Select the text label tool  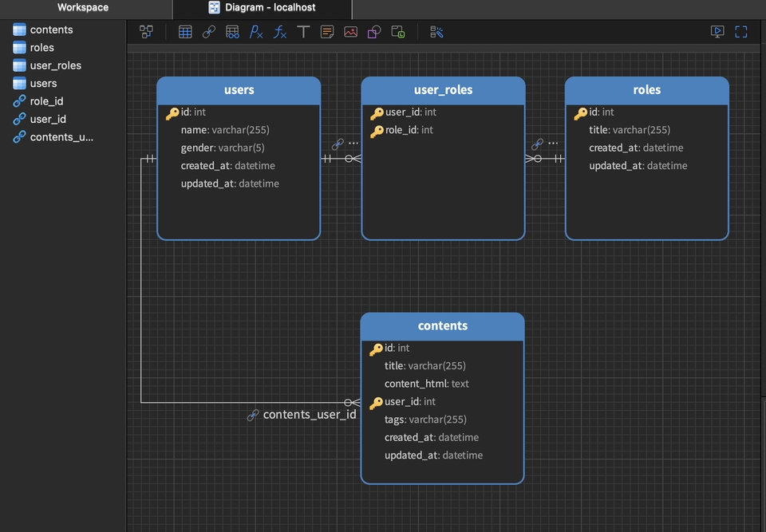click(303, 32)
